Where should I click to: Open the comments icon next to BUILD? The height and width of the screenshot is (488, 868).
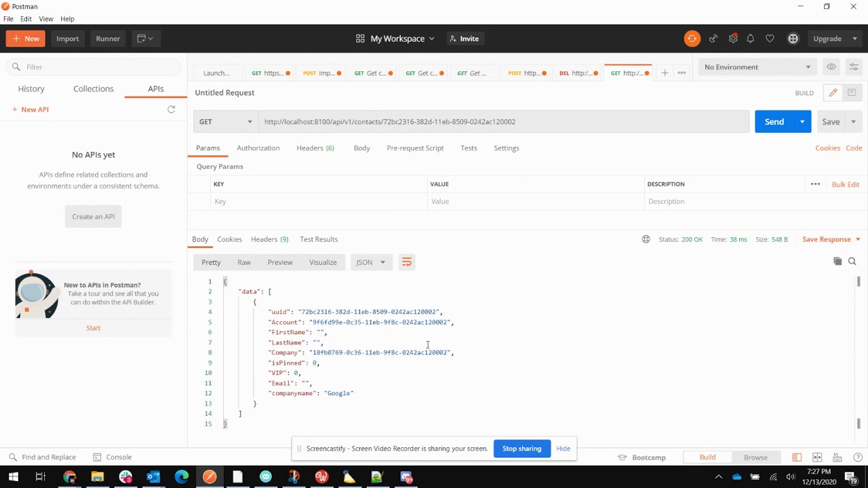tap(852, 93)
